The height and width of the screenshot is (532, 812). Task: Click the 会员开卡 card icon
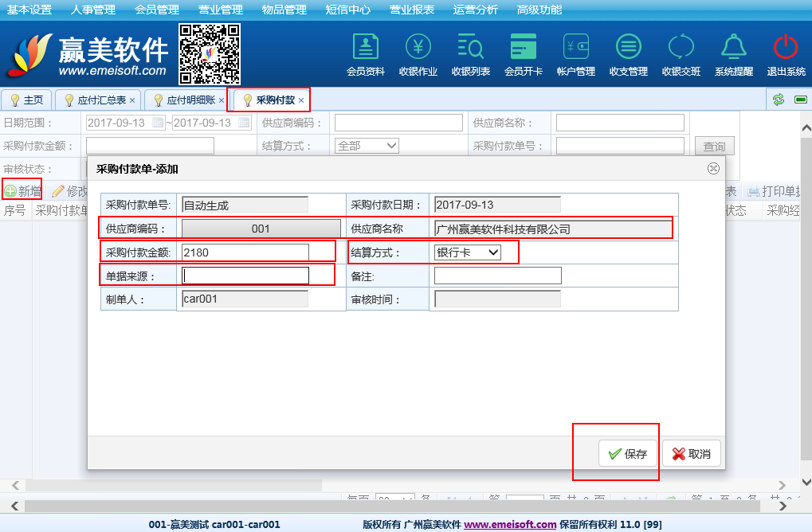tap(524, 48)
